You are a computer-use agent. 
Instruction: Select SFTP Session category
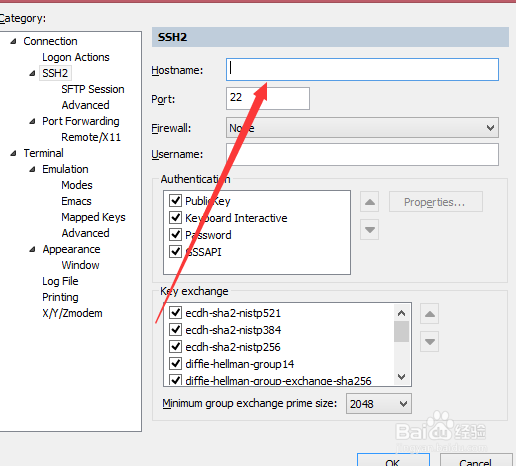[93, 89]
